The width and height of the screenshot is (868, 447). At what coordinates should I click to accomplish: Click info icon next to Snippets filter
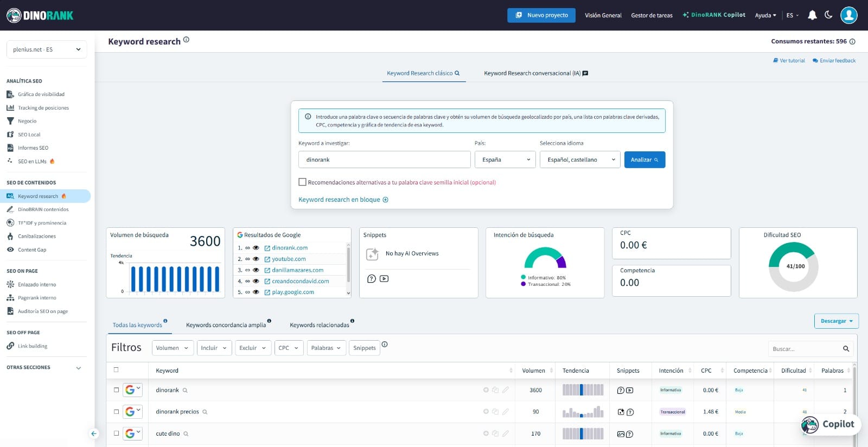[385, 344]
